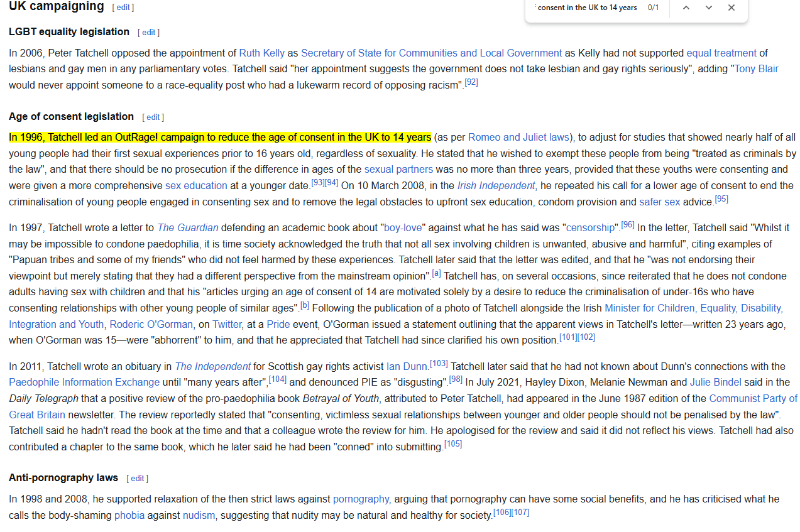Viewport: 800px width, 532px height.
Task: Edit the UK campaigning section
Action: coord(123,8)
